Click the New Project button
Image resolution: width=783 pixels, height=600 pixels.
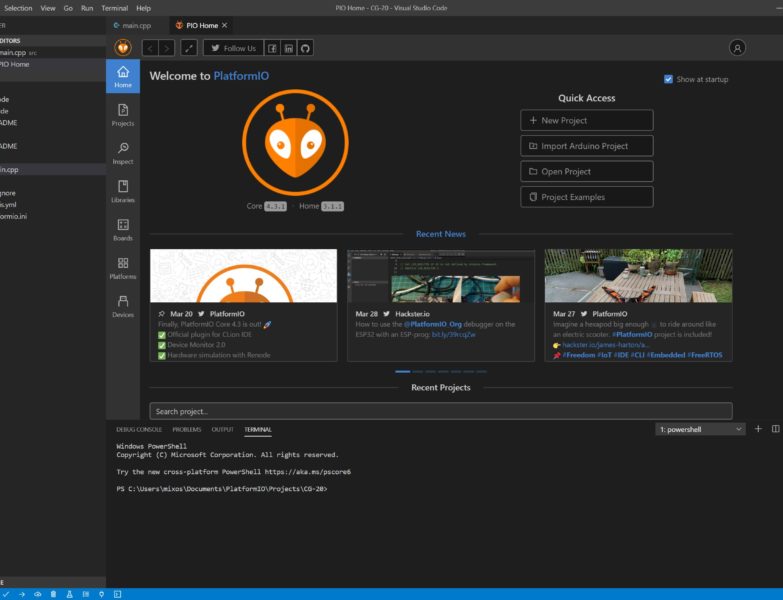click(x=586, y=120)
